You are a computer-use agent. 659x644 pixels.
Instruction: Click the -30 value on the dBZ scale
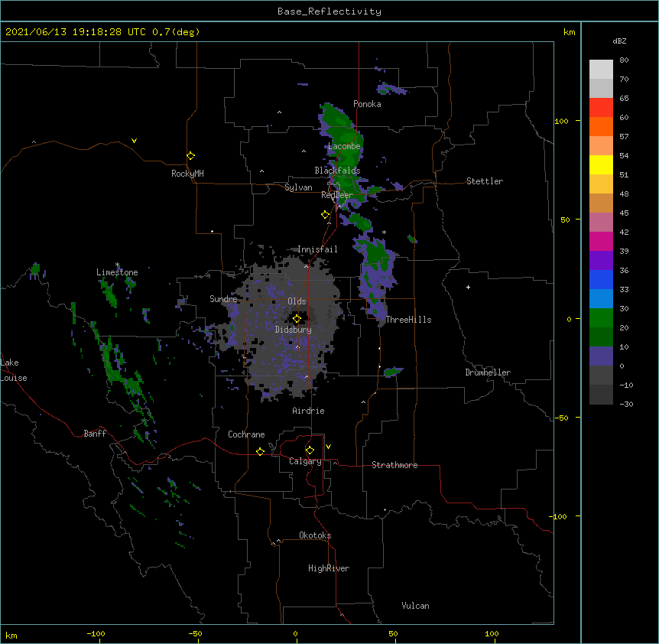(x=626, y=405)
